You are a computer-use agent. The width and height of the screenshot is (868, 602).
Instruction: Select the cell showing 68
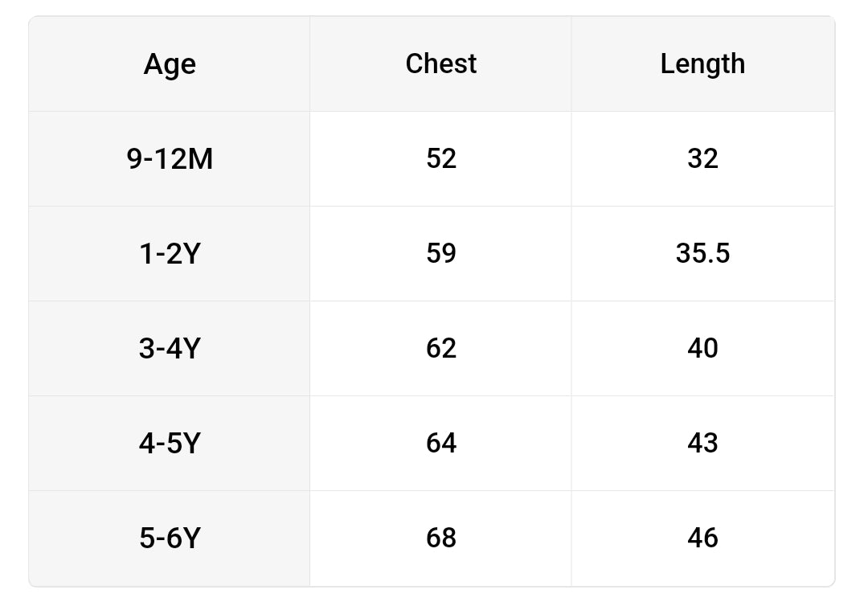[440, 538]
